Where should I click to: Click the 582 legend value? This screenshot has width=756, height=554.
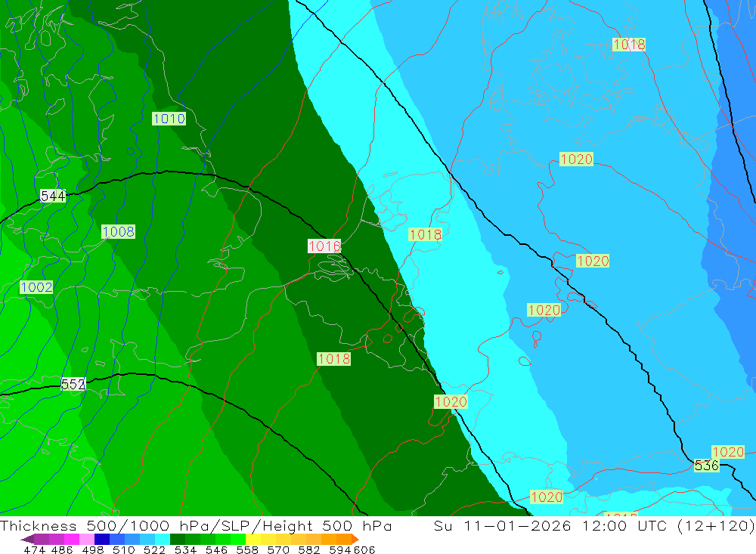click(309, 550)
